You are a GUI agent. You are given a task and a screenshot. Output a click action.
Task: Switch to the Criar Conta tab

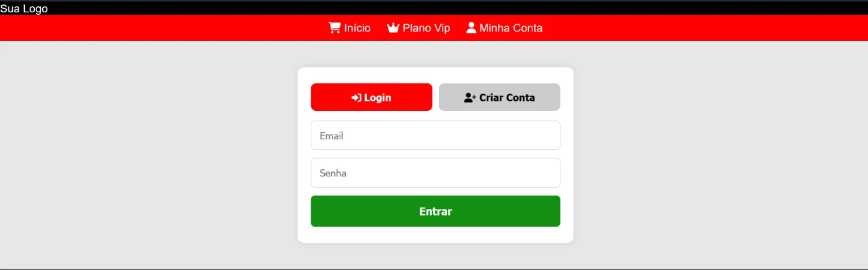click(500, 97)
